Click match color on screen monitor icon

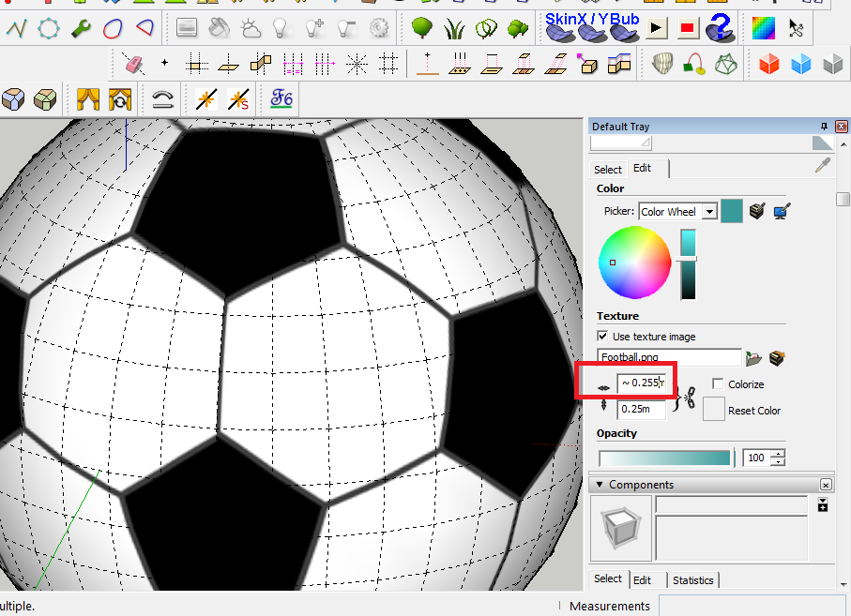click(x=783, y=211)
